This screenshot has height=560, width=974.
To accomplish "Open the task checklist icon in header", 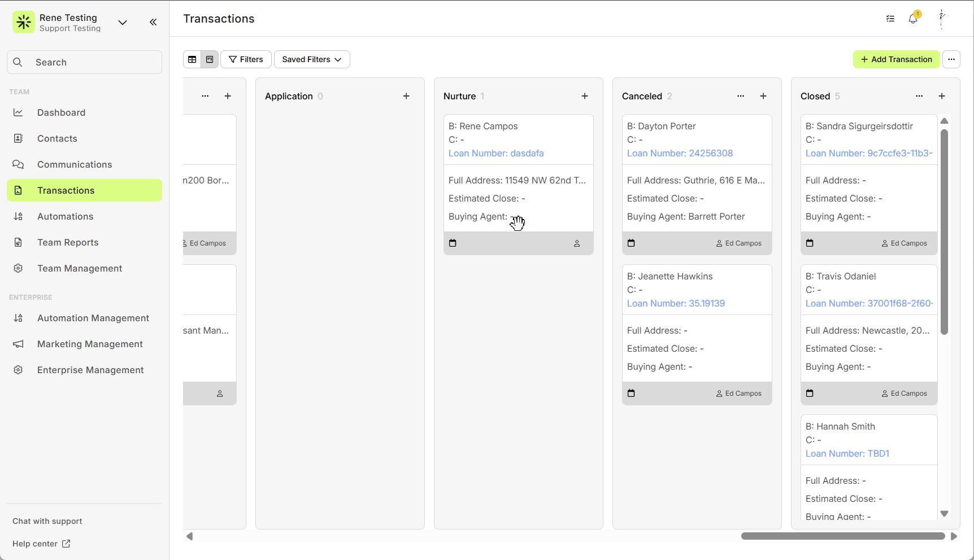I will click(x=890, y=19).
